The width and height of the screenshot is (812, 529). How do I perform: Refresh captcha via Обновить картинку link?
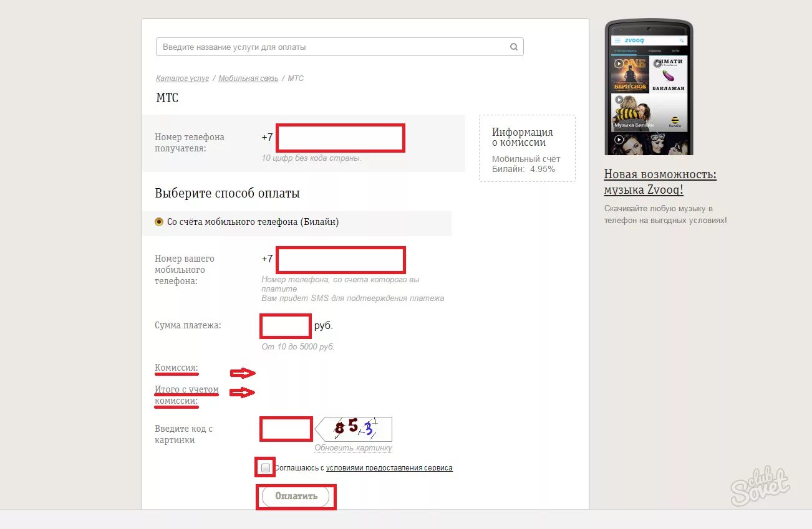[353, 447]
